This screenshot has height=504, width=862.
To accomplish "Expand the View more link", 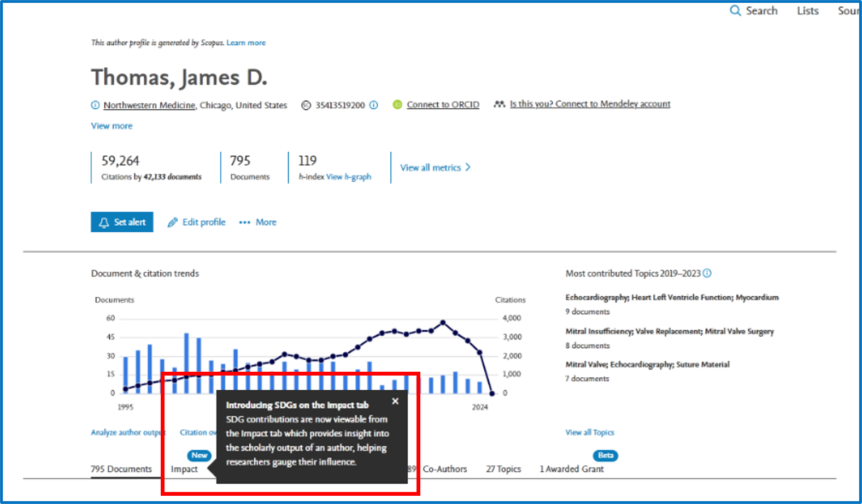I will point(112,126).
